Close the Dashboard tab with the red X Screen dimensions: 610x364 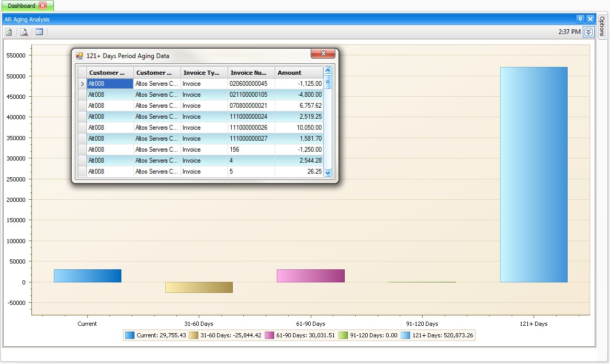click(x=43, y=6)
